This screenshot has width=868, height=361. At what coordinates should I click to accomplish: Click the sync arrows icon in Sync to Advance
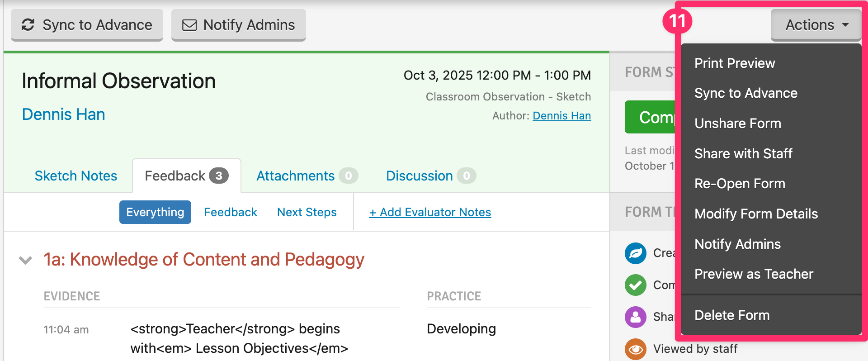pos(28,25)
